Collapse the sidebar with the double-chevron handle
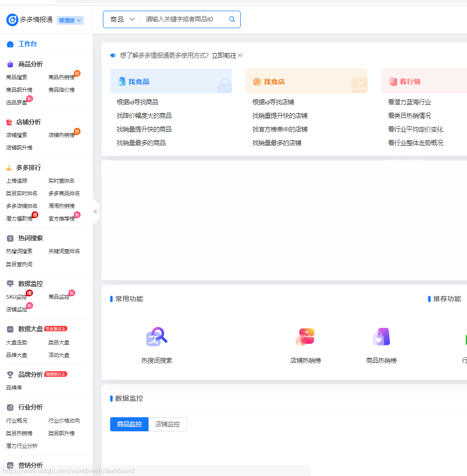This screenshot has height=476, width=467. tap(95, 212)
